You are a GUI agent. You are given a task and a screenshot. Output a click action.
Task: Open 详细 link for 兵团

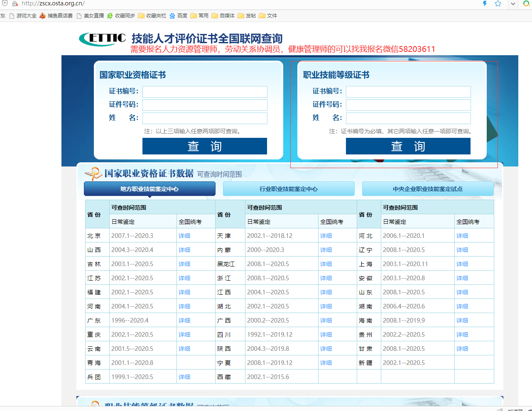tap(184, 377)
